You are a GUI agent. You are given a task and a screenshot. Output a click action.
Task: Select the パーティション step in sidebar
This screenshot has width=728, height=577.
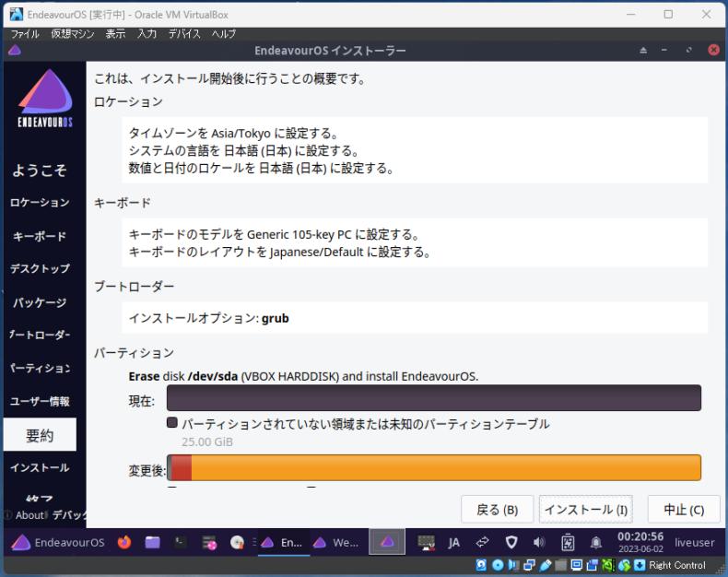40,369
